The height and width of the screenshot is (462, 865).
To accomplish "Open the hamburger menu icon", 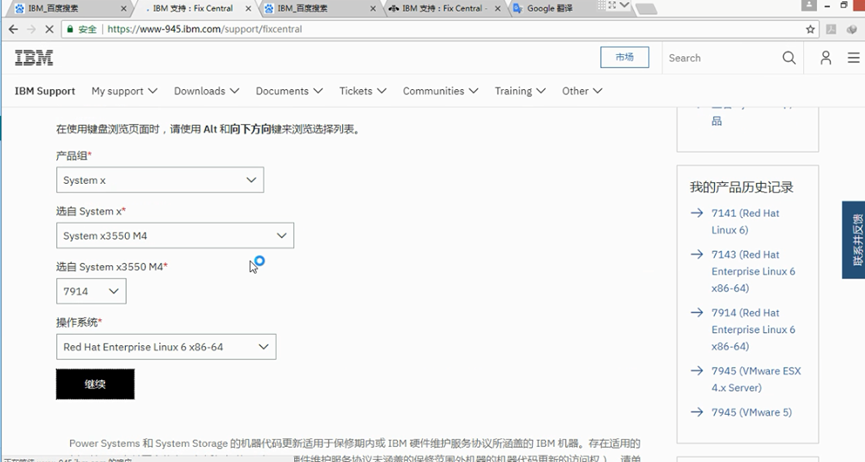I will click(853, 57).
